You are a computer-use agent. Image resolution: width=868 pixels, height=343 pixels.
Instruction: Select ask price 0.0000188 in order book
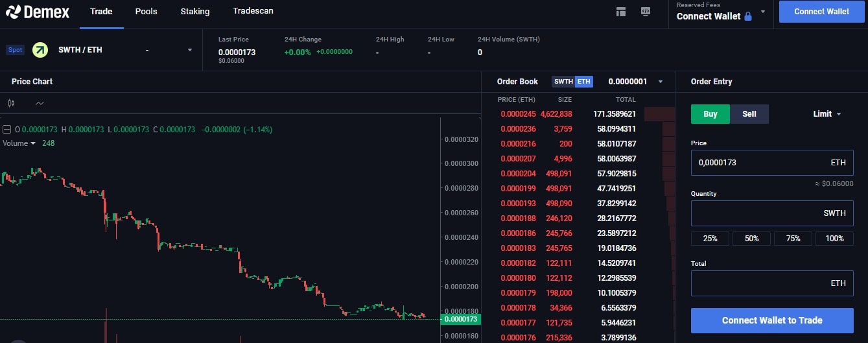coord(519,219)
